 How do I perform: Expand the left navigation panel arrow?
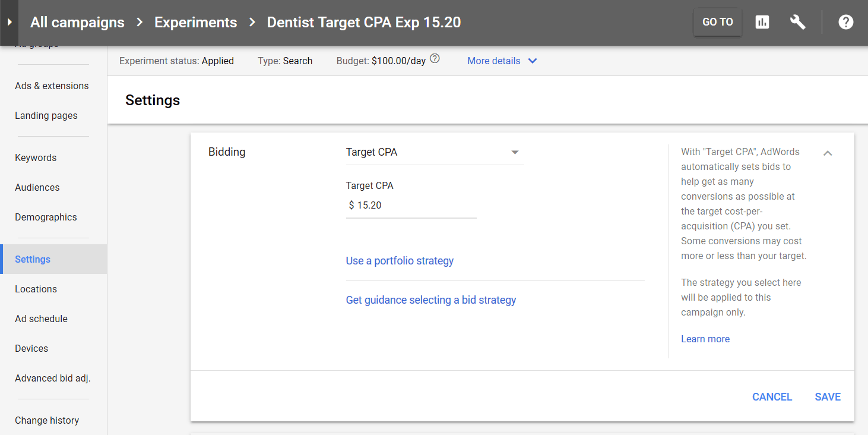click(x=9, y=23)
